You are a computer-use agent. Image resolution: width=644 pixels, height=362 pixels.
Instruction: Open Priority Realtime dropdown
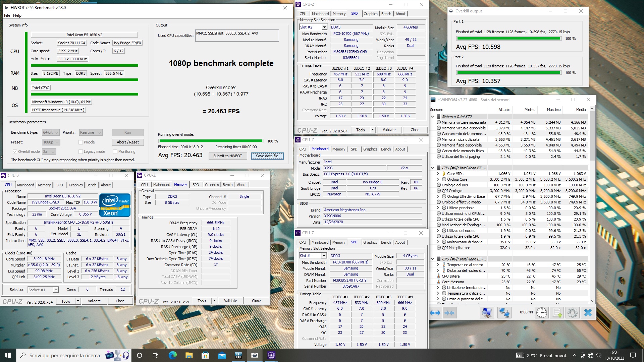pyautogui.click(x=90, y=132)
